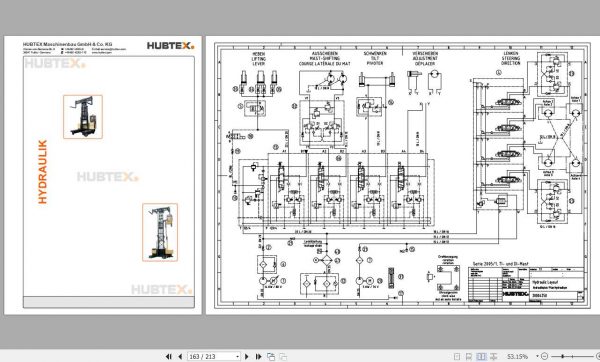The width and height of the screenshot is (600, 362).
Task: Select the two-page facing view
Action: click(x=481, y=357)
